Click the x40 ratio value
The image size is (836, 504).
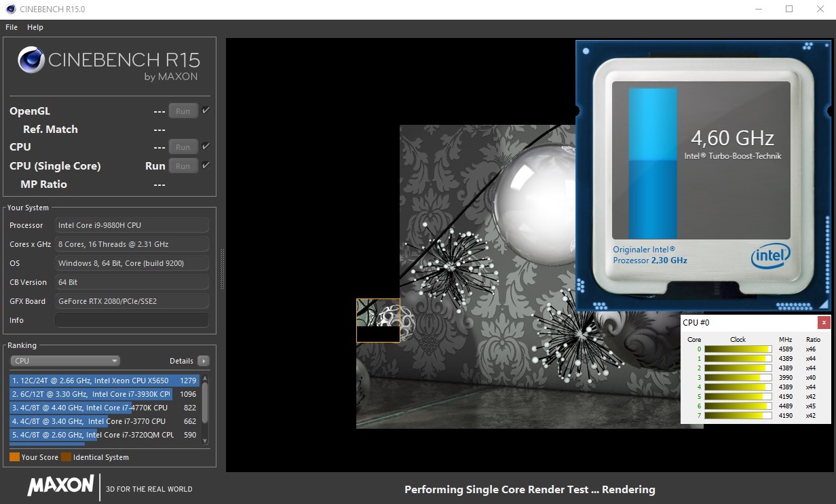[811, 378]
